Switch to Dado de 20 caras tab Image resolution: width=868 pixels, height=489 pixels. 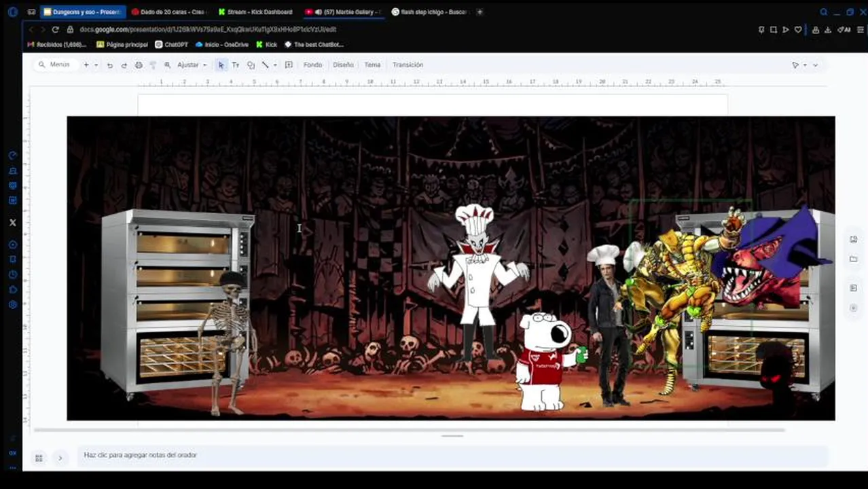pyautogui.click(x=169, y=12)
